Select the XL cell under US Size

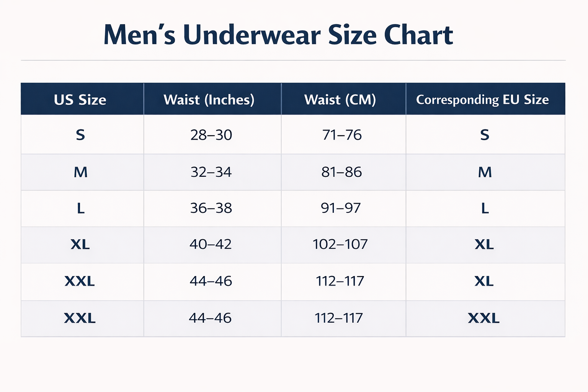click(80, 244)
